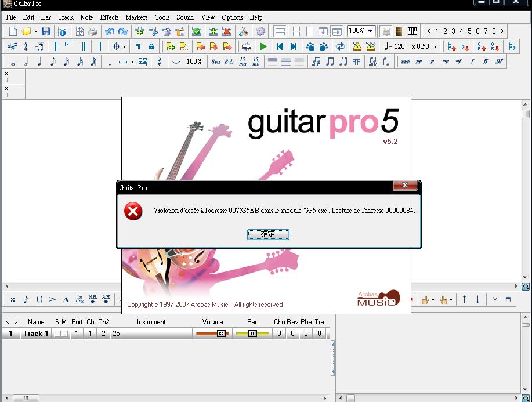Toggle the Solo box for Track 1
The height and width of the screenshot is (402, 532).
pos(57,334)
